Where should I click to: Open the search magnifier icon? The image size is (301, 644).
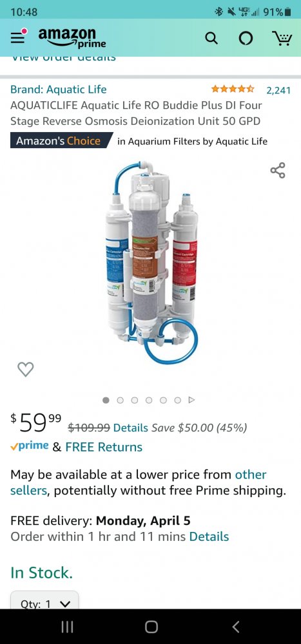coord(211,39)
